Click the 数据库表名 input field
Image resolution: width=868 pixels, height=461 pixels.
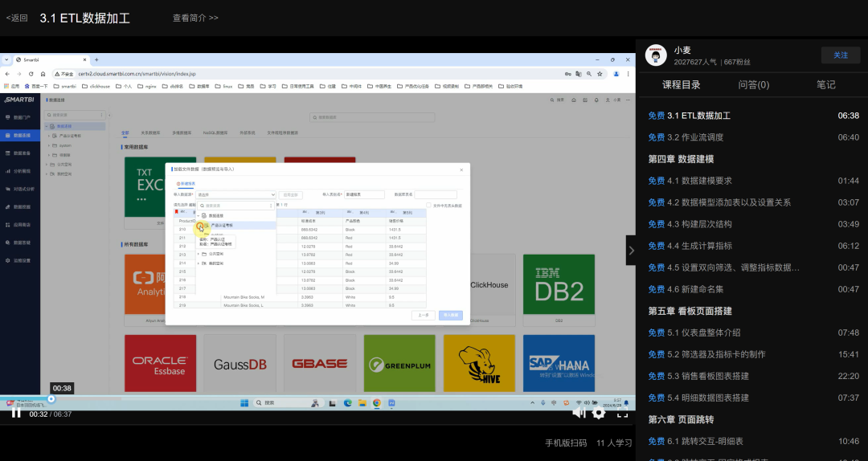point(436,195)
